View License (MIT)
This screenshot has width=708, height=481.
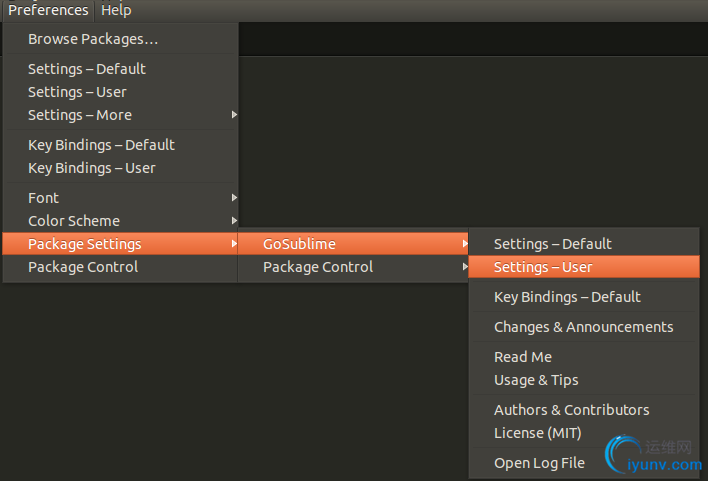pyautogui.click(x=584, y=433)
